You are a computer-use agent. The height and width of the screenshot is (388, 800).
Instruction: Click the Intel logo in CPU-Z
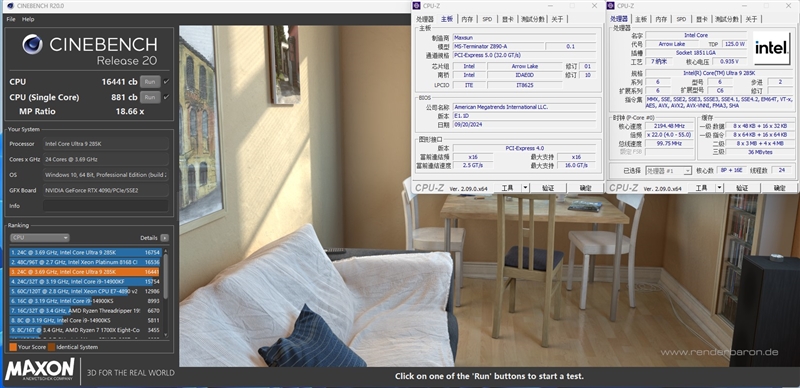pyautogui.click(x=771, y=48)
